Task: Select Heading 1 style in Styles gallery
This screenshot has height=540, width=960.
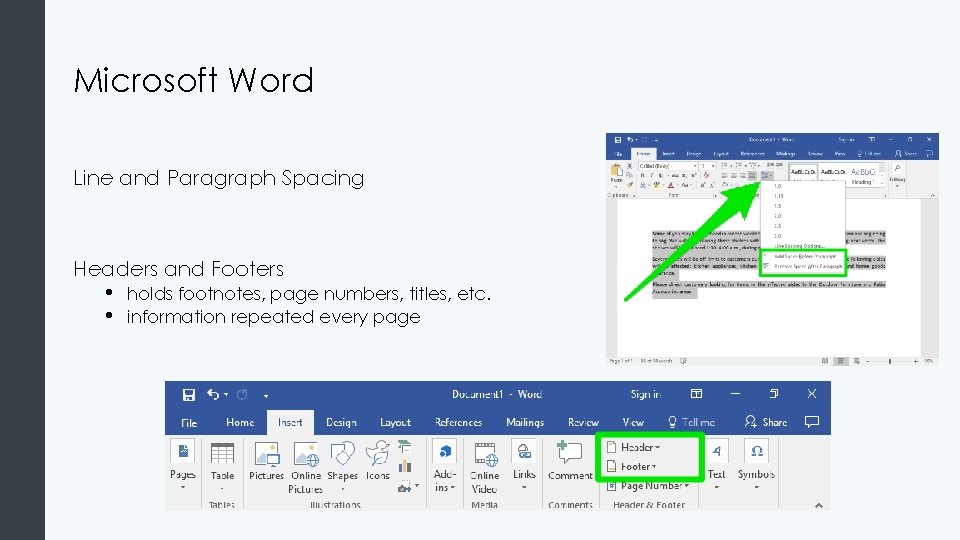Action: (862, 176)
